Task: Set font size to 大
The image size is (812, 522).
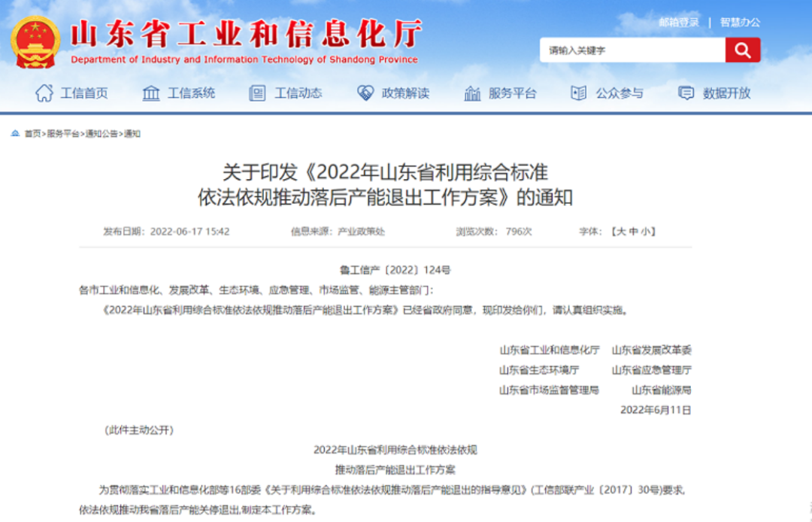Action: click(621, 232)
